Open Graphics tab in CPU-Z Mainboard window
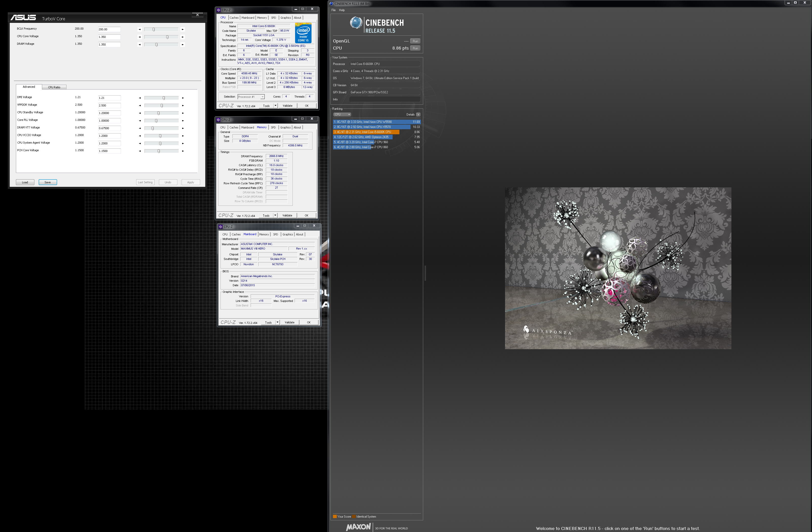The height and width of the screenshot is (532, 812). (288, 235)
